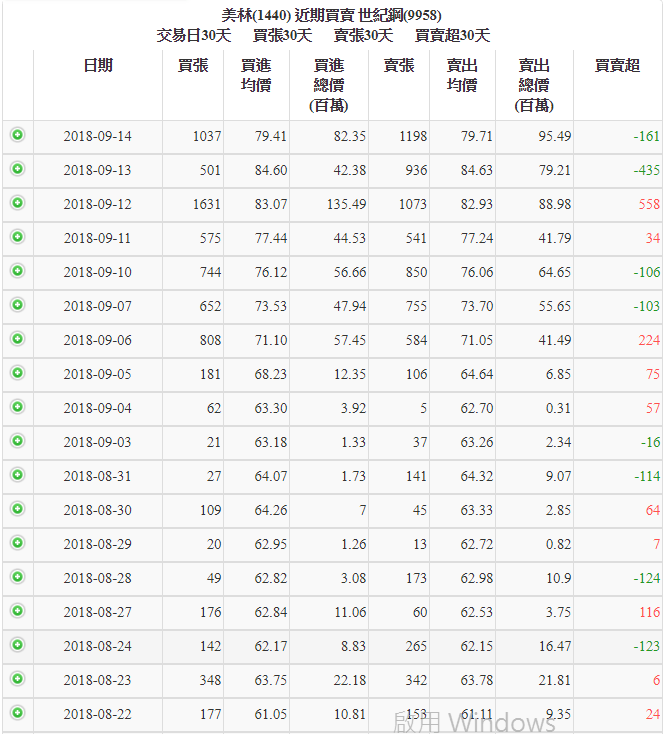Click the green plus icon beside 2018-09-05
This screenshot has width=668, height=734.
click(x=17, y=373)
